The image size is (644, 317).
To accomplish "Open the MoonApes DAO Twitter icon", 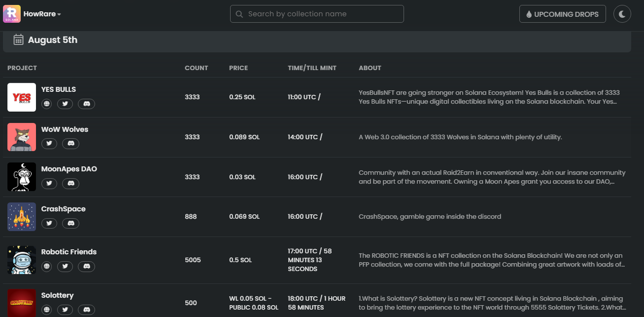I will tap(49, 183).
